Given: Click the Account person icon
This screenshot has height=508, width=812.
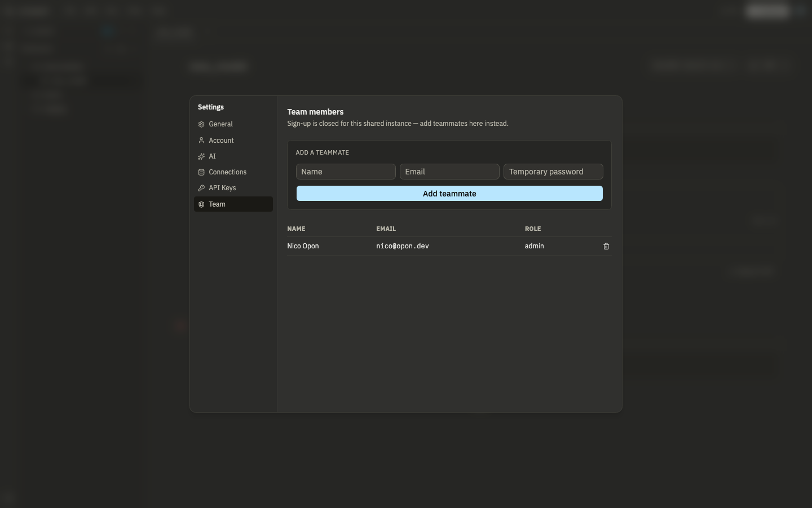Looking at the screenshot, I should tap(201, 141).
